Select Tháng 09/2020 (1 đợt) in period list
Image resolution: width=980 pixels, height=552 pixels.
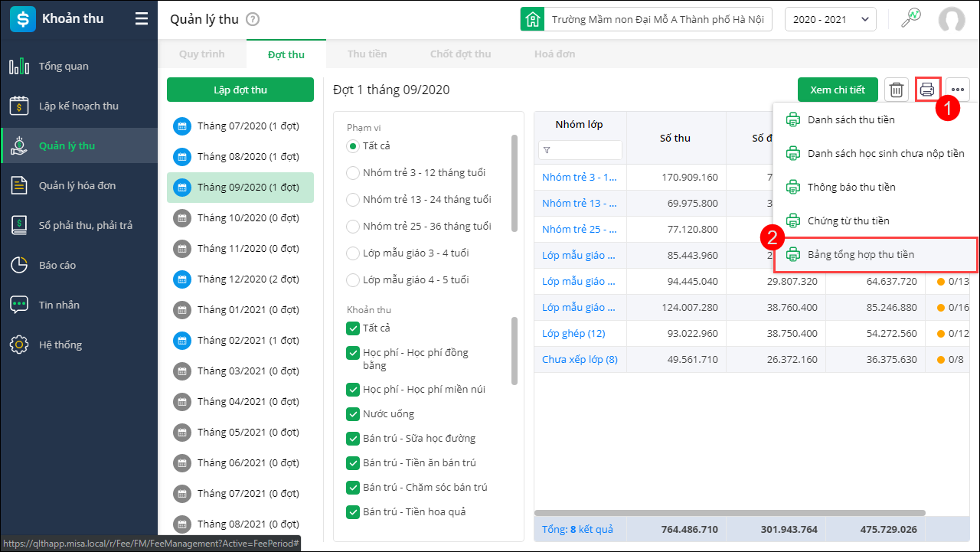click(x=240, y=188)
